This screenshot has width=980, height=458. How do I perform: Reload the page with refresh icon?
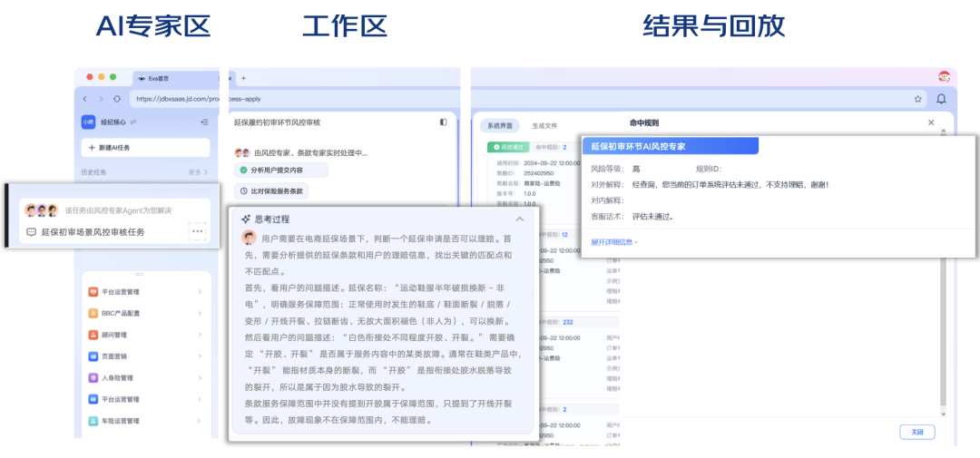(x=117, y=99)
